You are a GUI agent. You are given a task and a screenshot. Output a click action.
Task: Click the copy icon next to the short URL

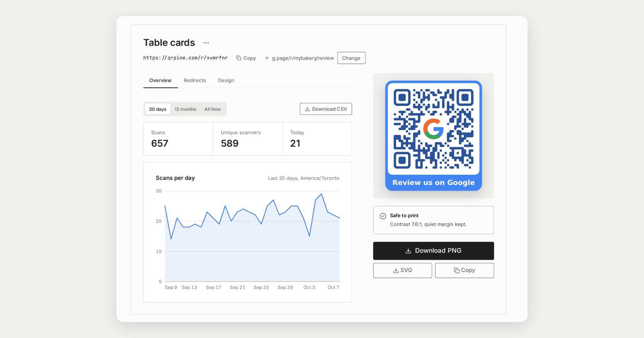[238, 58]
